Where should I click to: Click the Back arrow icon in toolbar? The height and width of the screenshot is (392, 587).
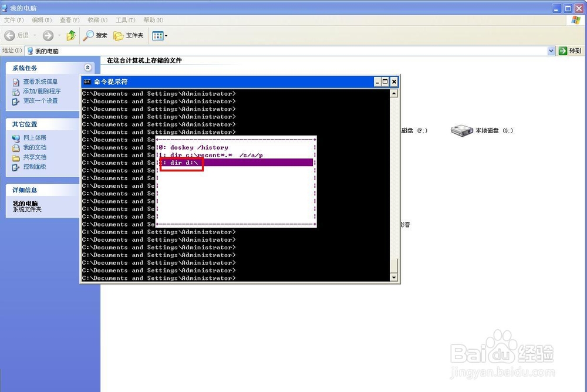[x=10, y=36]
